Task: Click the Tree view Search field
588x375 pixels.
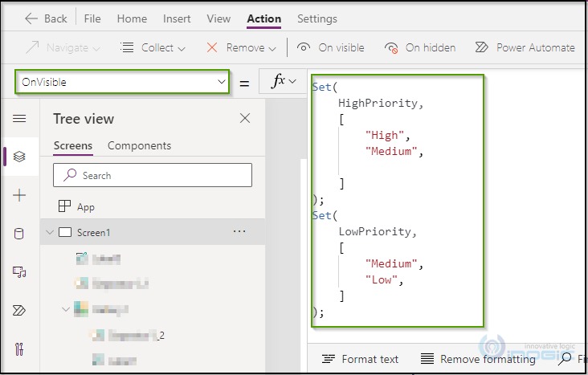Action: 153,175
